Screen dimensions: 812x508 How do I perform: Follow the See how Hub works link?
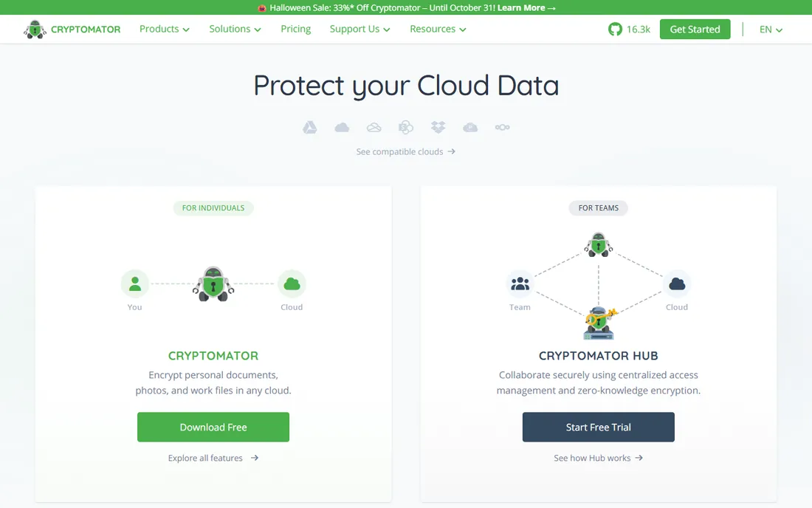tap(598, 458)
